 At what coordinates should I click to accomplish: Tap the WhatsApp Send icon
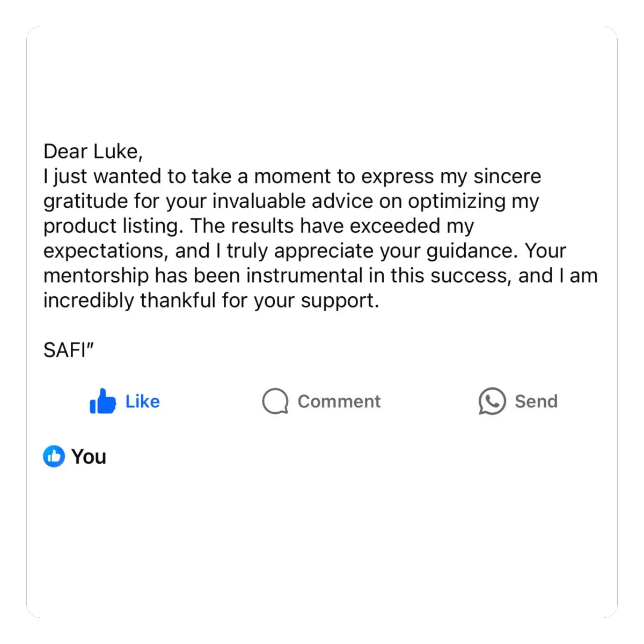[x=492, y=401]
